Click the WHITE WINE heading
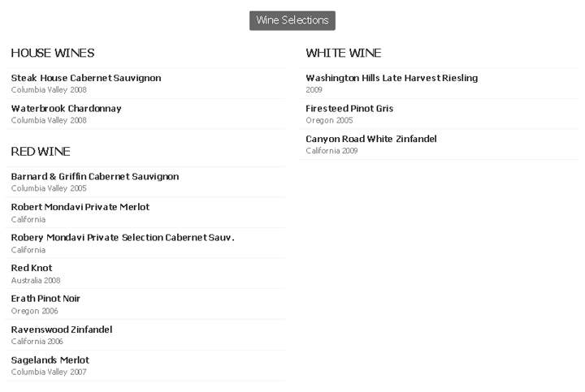This screenshot has height=392, width=585. (343, 53)
